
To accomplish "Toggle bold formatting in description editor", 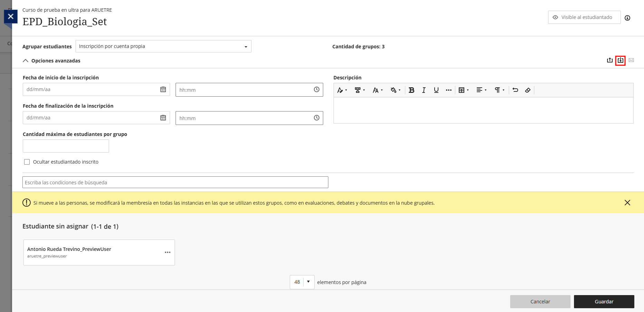I will [x=411, y=90].
